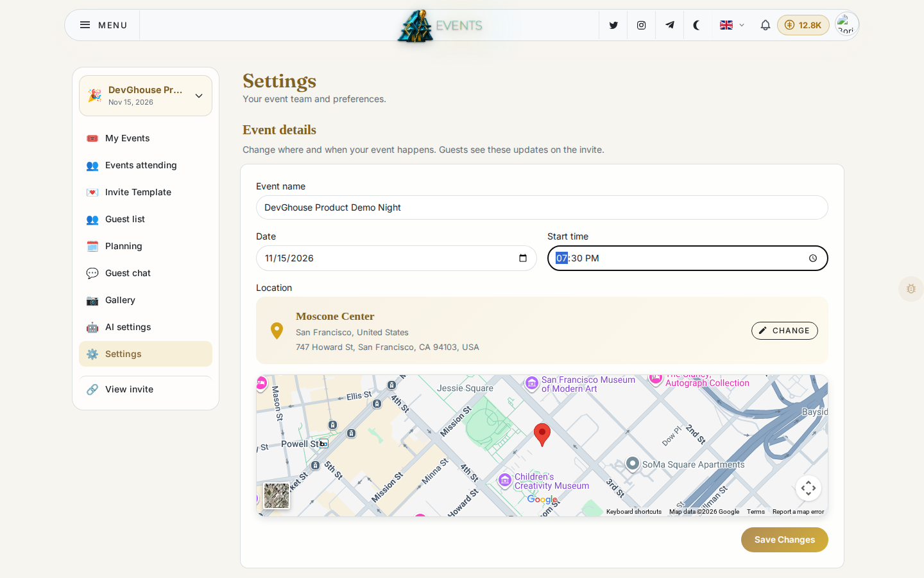
Task: Open the user profile avatar
Action: pos(846,25)
